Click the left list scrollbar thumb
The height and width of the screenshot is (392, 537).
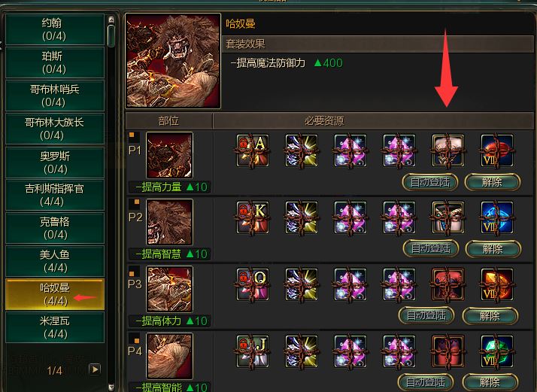click(111, 35)
